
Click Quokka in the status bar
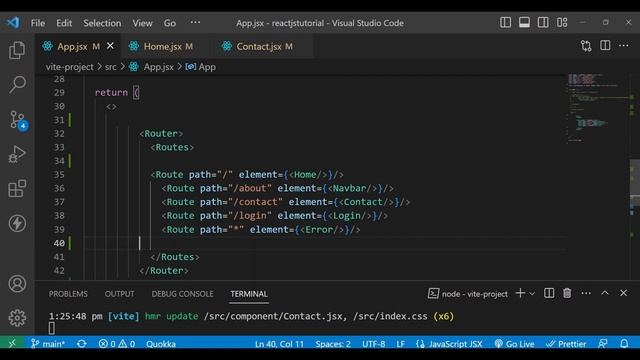tap(161, 344)
